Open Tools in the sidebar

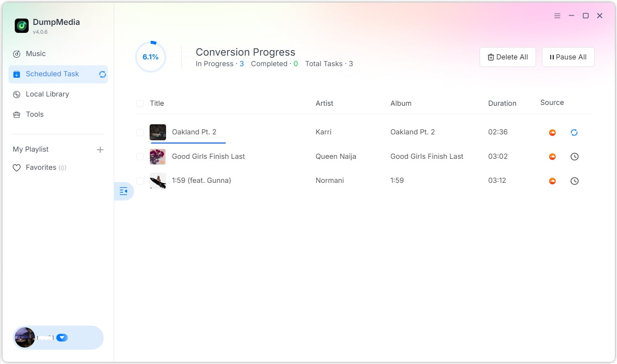coord(34,115)
